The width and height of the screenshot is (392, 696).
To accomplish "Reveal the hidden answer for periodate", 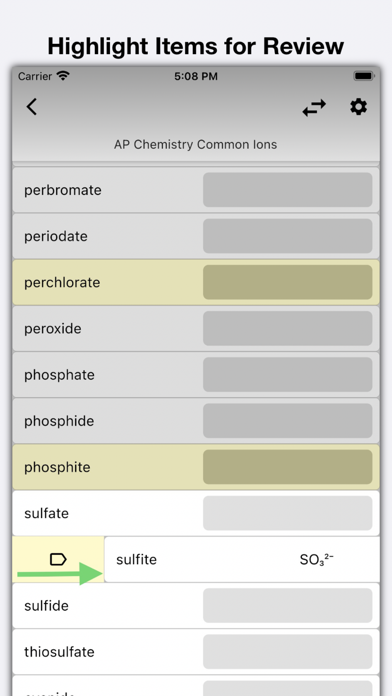I will click(x=288, y=236).
